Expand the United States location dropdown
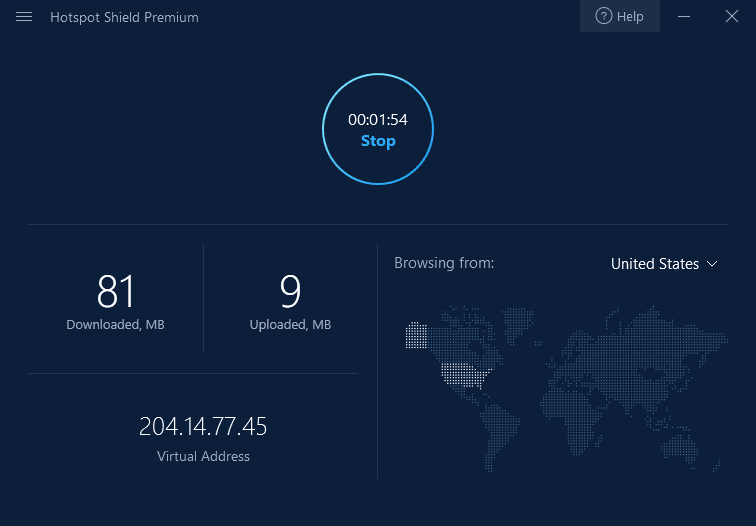The width and height of the screenshot is (756, 526). 664,264
